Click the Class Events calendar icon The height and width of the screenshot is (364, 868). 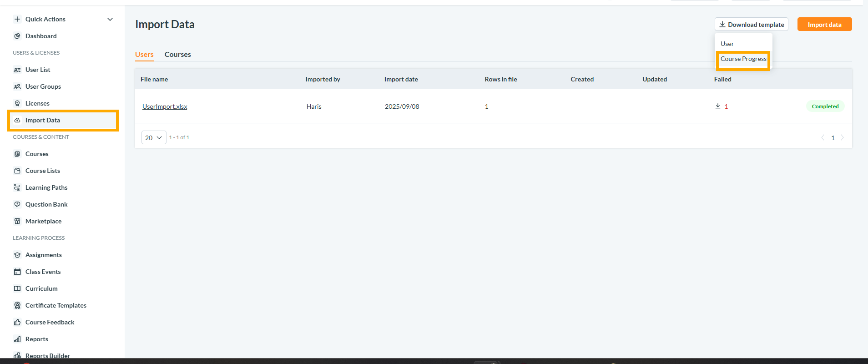point(17,272)
